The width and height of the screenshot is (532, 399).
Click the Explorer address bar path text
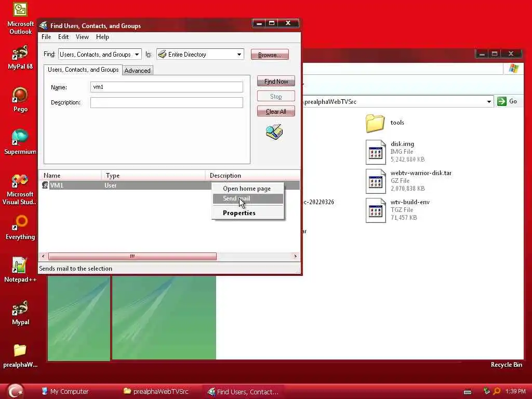click(x=330, y=102)
